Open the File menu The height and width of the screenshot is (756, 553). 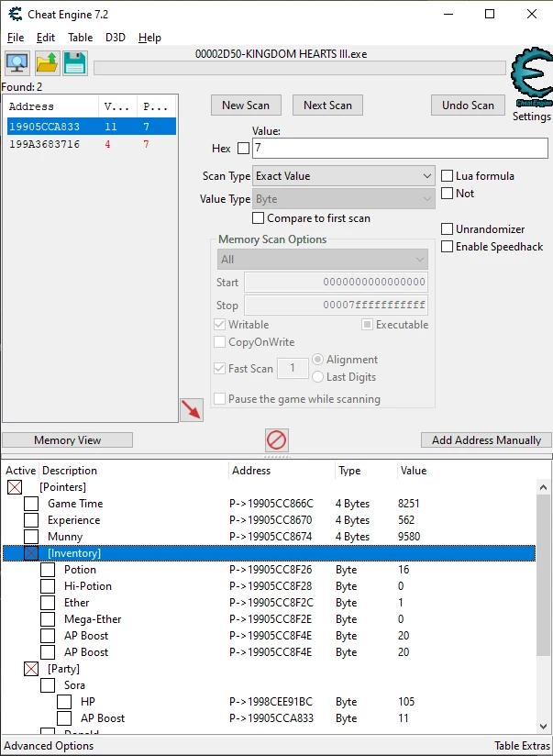click(x=16, y=38)
